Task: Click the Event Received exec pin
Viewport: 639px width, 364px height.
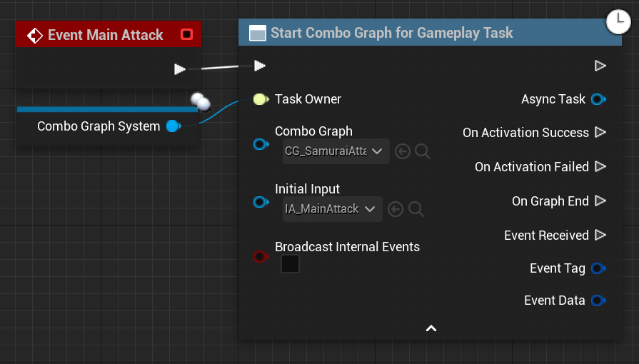Action: [x=600, y=236]
